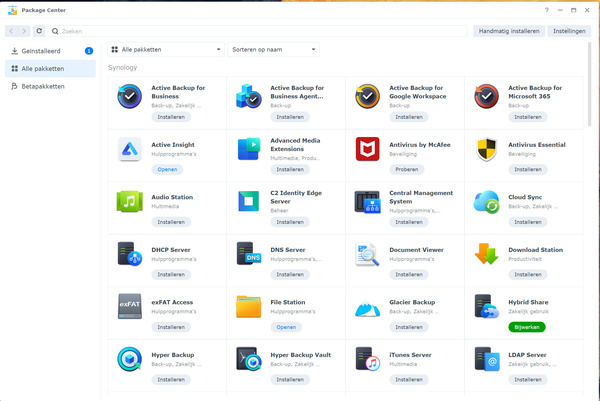This screenshot has height=401, width=600.
Task: Install DNS Server package
Action: coord(290,274)
